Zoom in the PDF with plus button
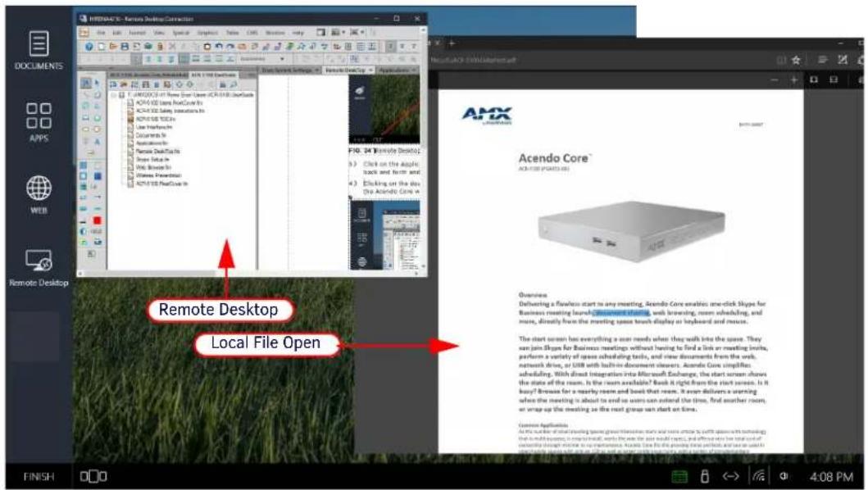868x490 pixels. (x=793, y=79)
